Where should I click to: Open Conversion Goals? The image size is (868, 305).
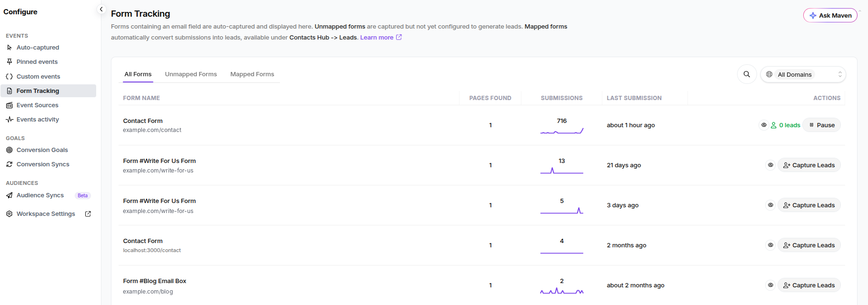[x=42, y=150]
